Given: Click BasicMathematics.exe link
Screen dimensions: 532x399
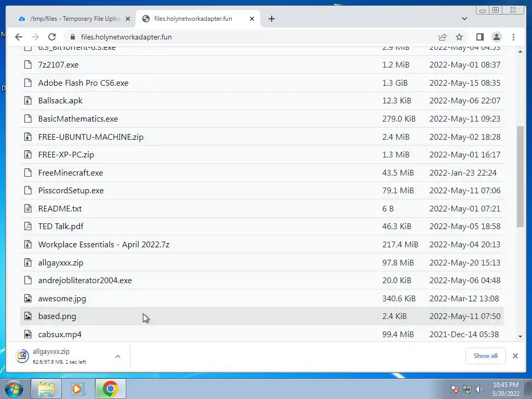Looking at the screenshot, I should coord(78,119).
